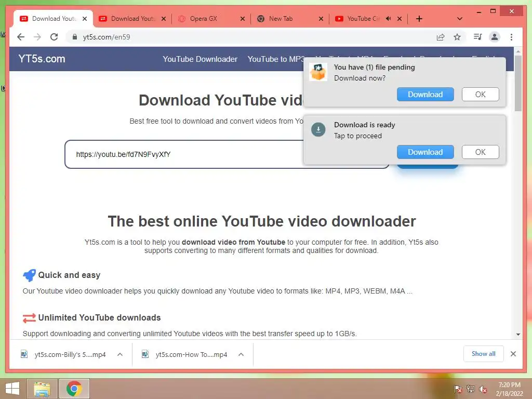Click the file icon of How To mp4 download
The width and height of the screenshot is (532, 399).
pos(145,354)
